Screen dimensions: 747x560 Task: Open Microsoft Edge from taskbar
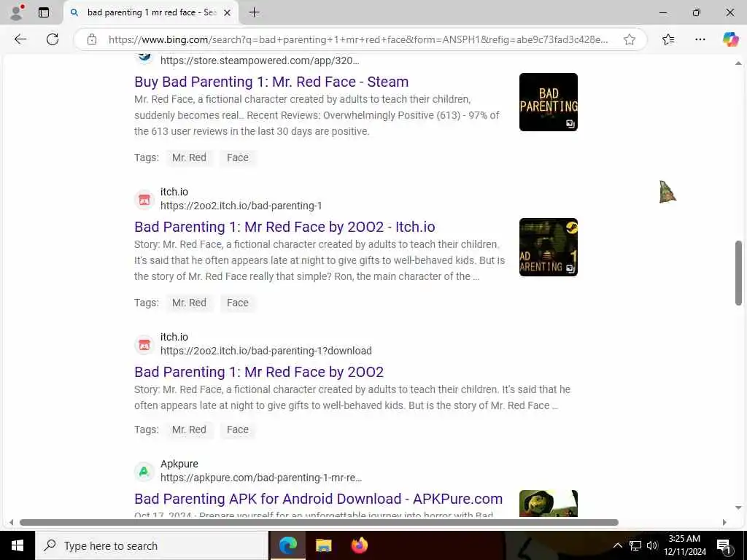point(287,545)
